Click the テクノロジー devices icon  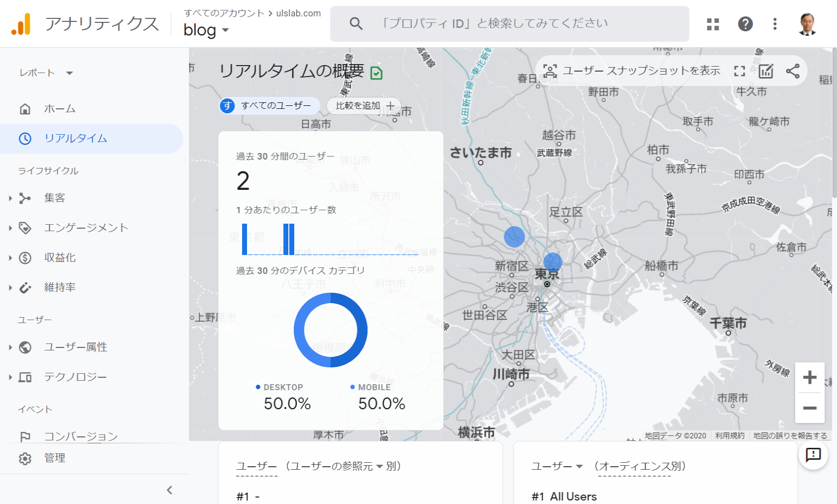25,377
